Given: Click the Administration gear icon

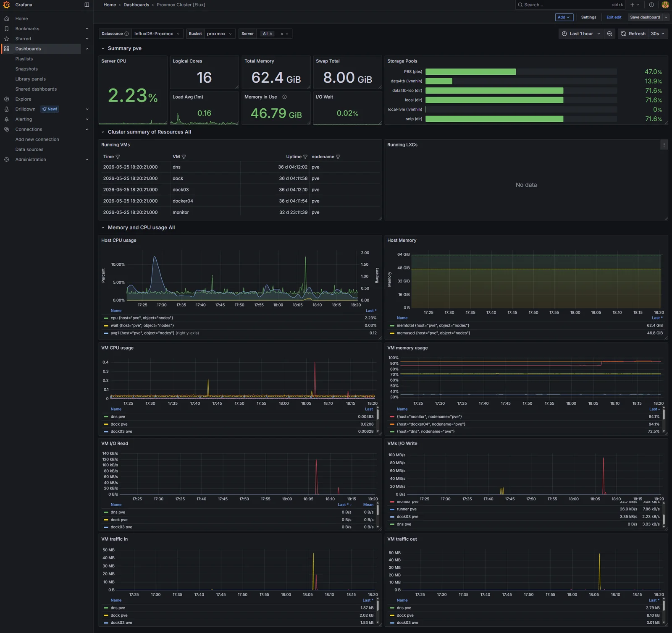Looking at the screenshot, I should coord(6,160).
